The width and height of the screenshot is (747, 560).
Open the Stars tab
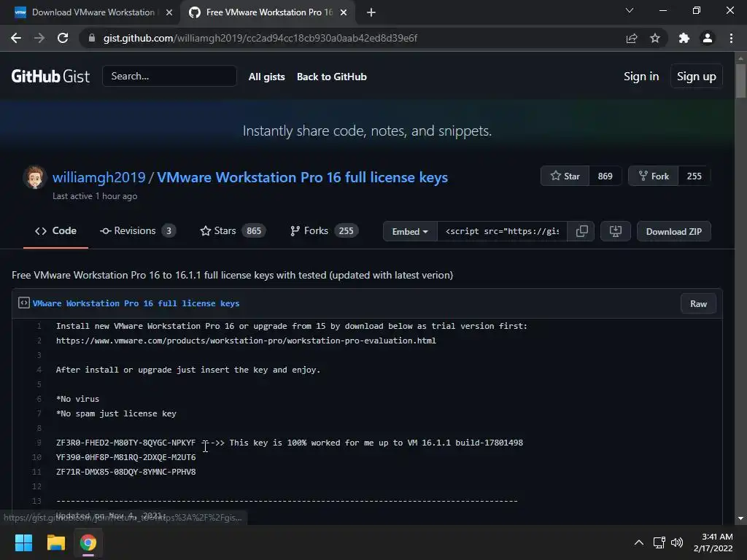point(233,231)
